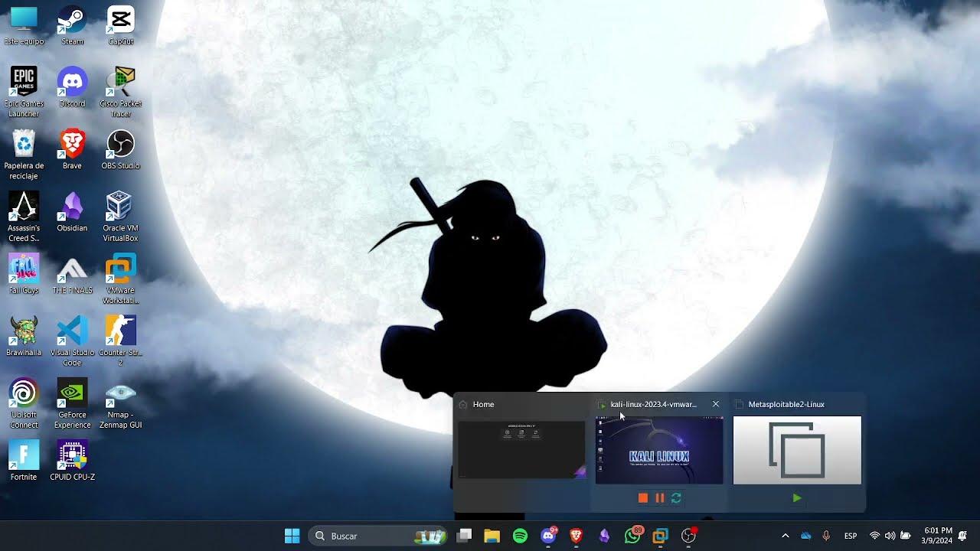Select the kali-linux-2023.4 preview thumbnail
Screen dimensions: 980x551
coord(659,450)
